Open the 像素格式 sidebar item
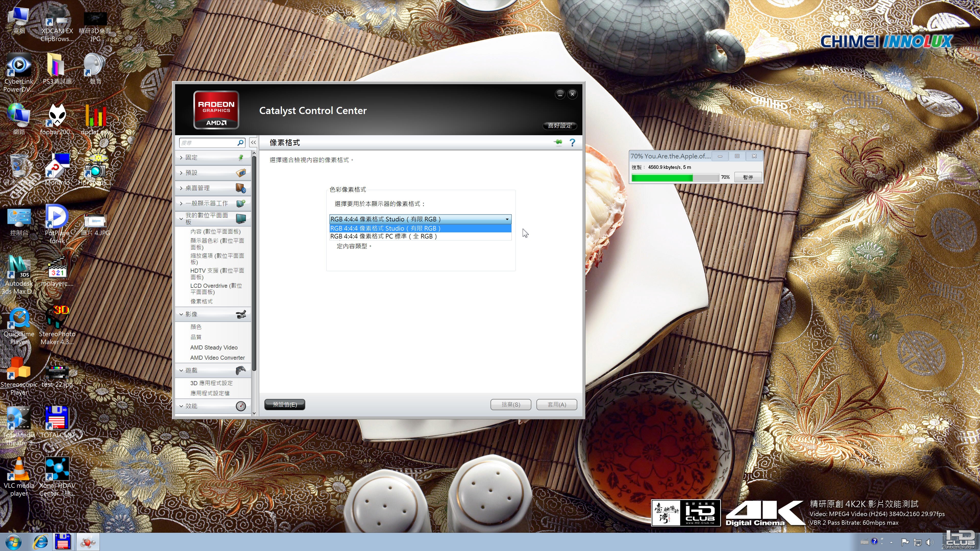Screen dimensions: 980x551 pyautogui.click(x=202, y=301)
